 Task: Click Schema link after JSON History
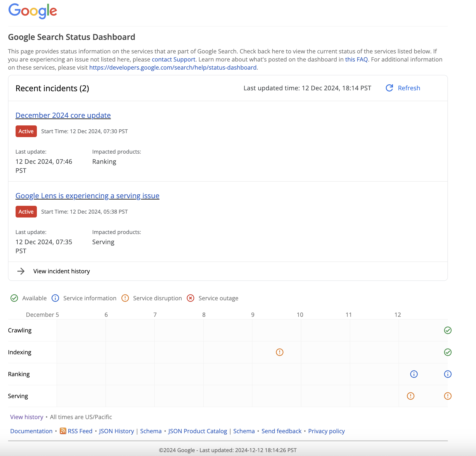tap(151, 431)
